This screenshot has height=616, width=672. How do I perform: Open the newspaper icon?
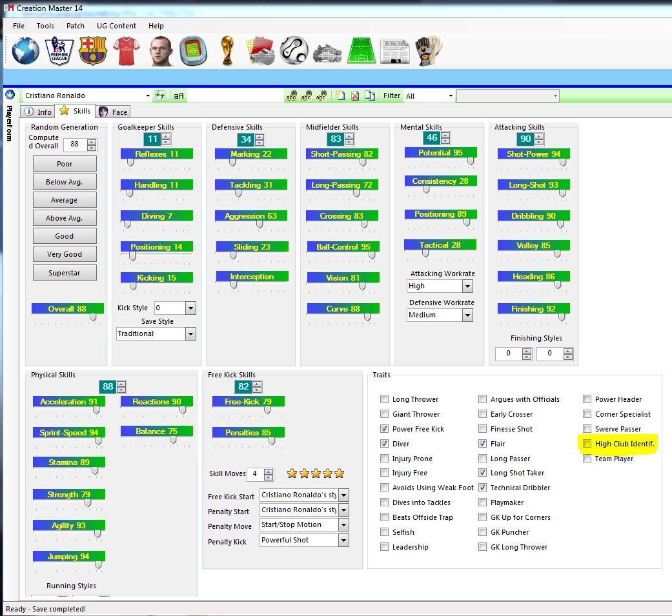[x=394, y=52]
